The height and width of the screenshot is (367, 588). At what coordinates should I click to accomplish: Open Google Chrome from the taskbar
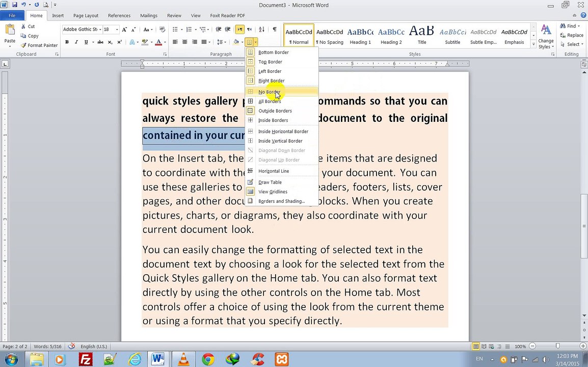pyautogui.click(x=208, y=359)
